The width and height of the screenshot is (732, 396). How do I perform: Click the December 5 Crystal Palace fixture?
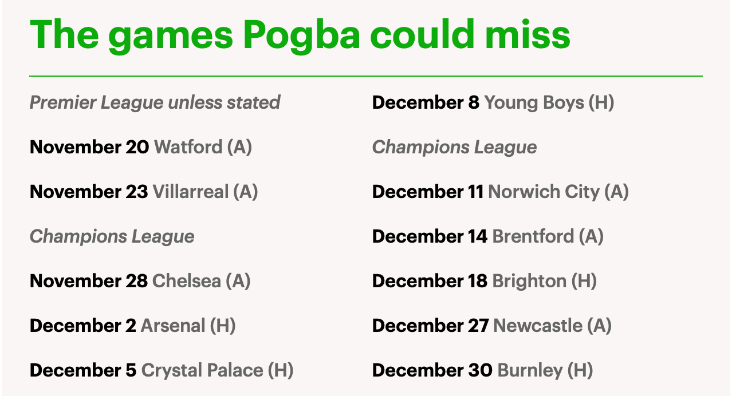point(162,371)
